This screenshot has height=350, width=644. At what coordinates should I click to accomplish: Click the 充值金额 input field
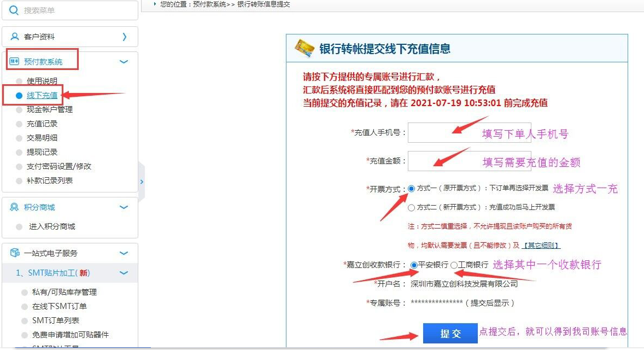[469, 161]
